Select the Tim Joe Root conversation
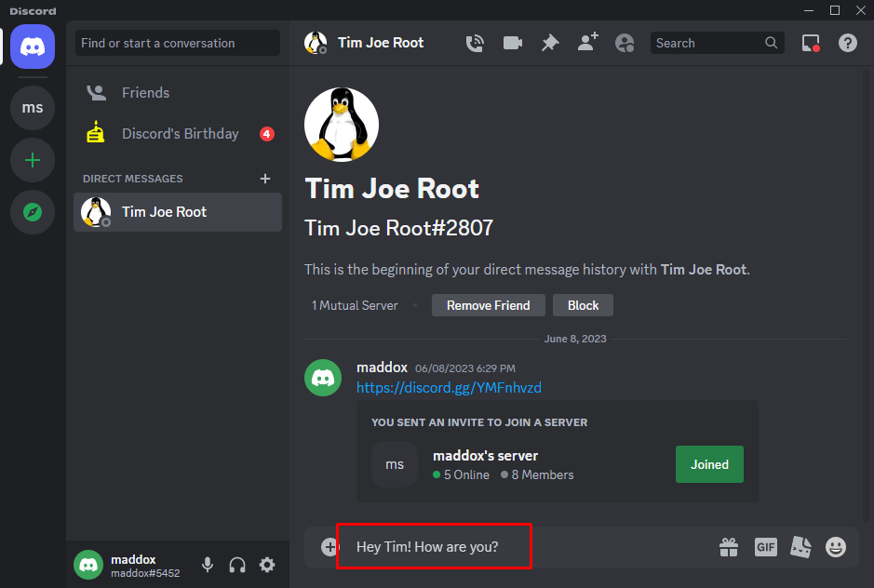 pos(178,212)
